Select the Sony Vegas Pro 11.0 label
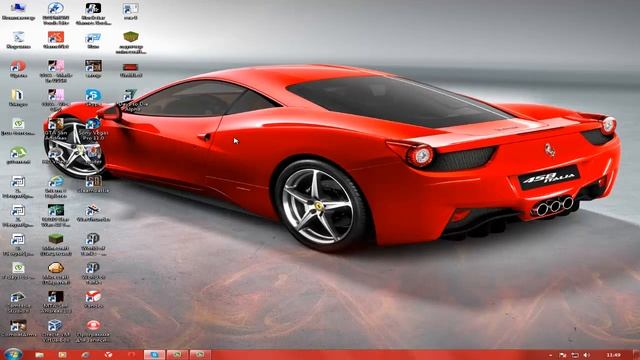The image size is (640, 360). [x=93, y=136]
